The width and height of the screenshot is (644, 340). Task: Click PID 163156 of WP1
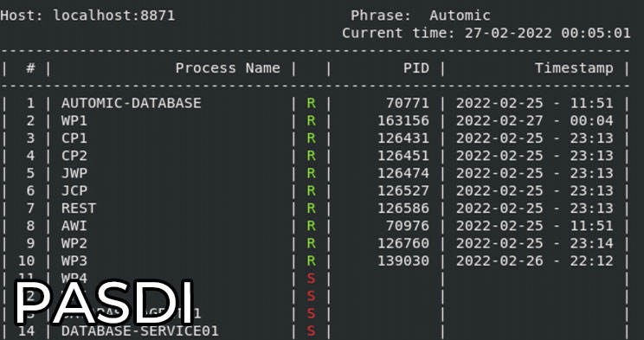(403, 121)
